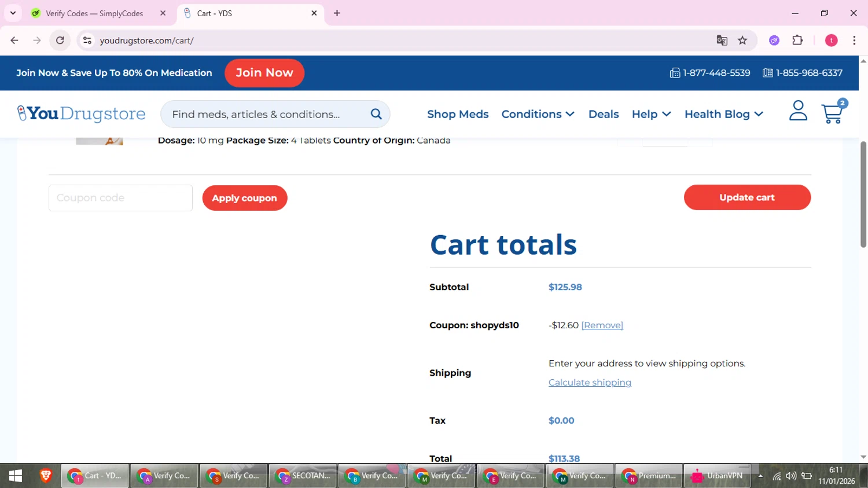This screenshot has width=868, height=488.
Task: Open the Deals menu item
Action: [604, 114]
